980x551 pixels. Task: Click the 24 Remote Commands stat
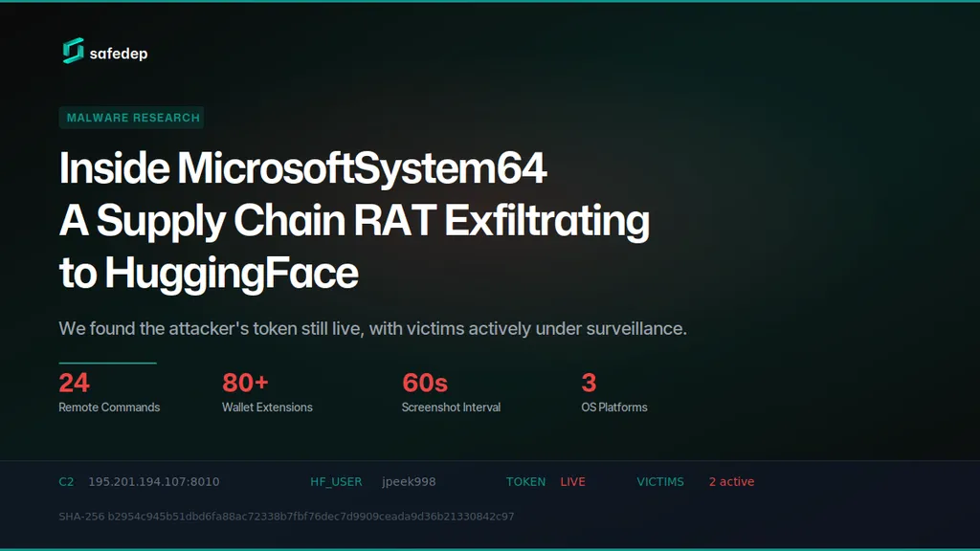click(x=109, y=392)
